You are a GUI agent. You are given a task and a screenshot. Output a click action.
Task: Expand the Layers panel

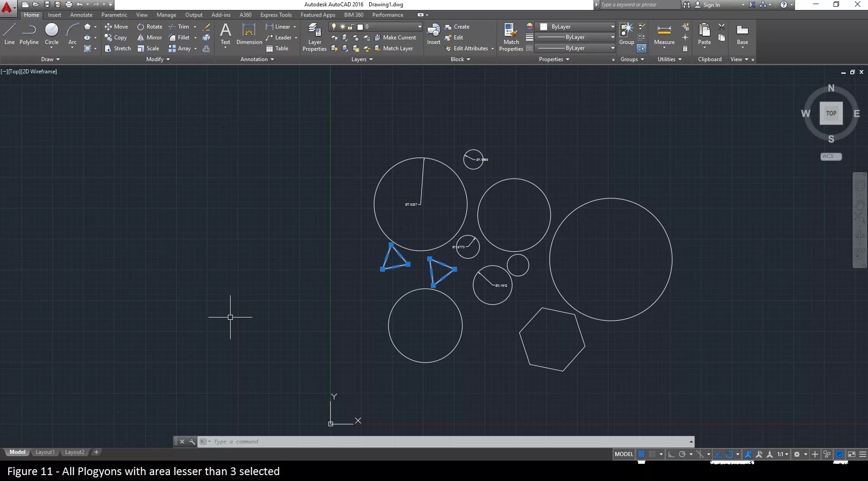[362, 59]
